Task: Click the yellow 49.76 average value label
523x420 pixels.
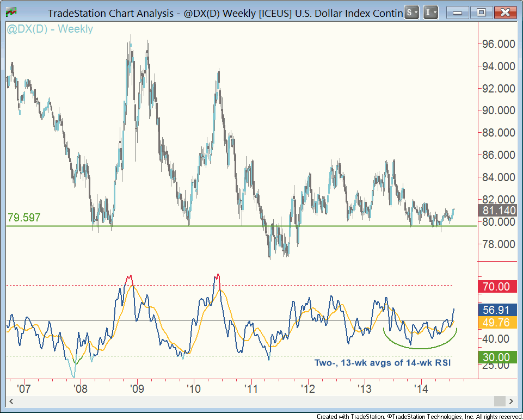Action: click(496, 323)
